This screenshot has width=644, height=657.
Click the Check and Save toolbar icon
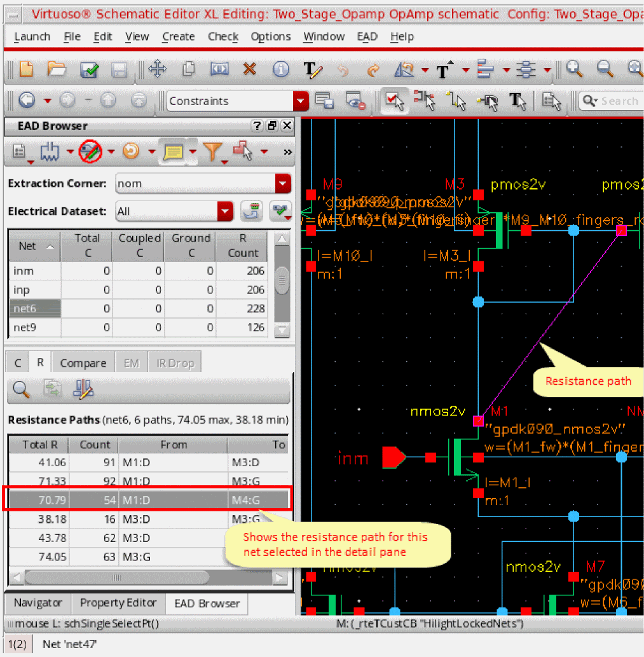click(x=88, y=70)
